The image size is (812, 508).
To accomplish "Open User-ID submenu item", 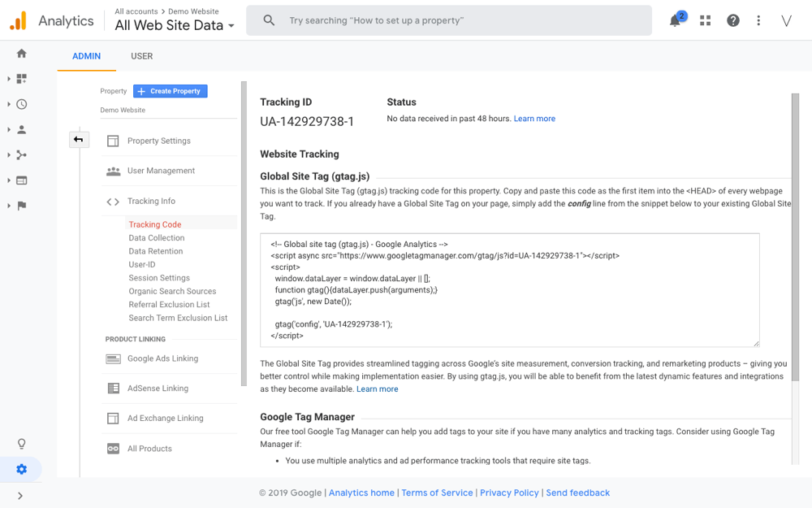I will [x=142, y=265].
